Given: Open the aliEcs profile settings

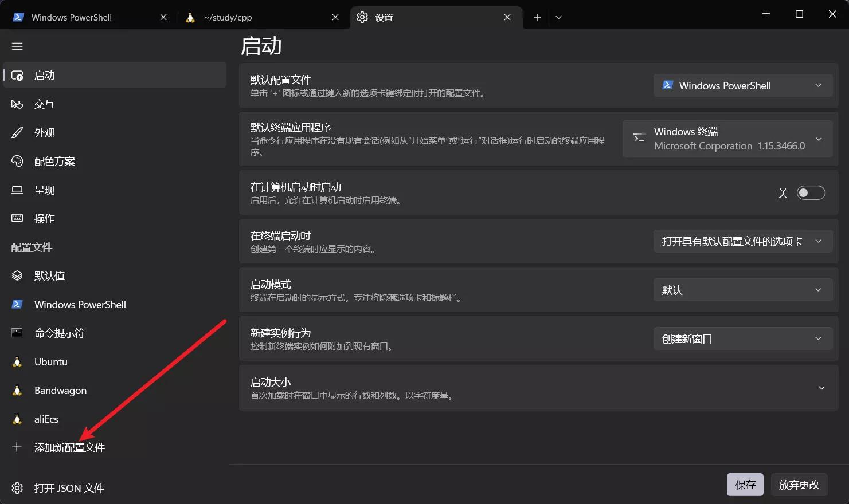Looking at the screenshot, I should (x=115, y=419).
